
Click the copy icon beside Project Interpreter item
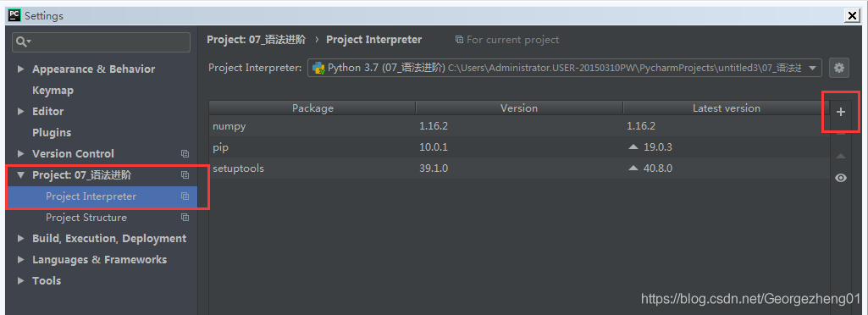coord(185,196)
